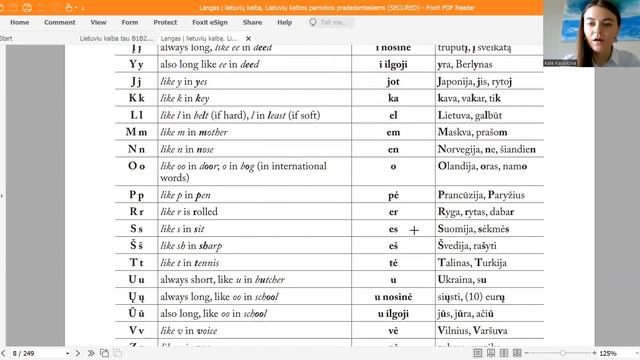Open the Share ribbon tab

pos(252,22)
